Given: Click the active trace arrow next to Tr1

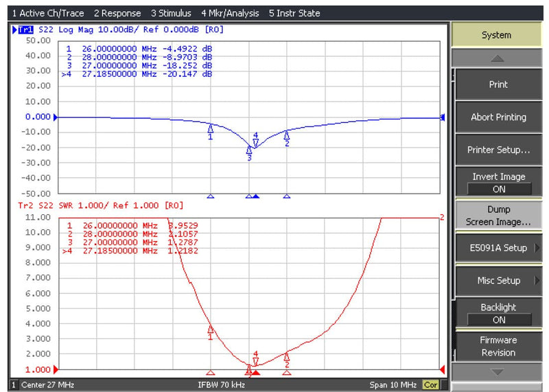Looking at the screenshot, I should (14, 30).
